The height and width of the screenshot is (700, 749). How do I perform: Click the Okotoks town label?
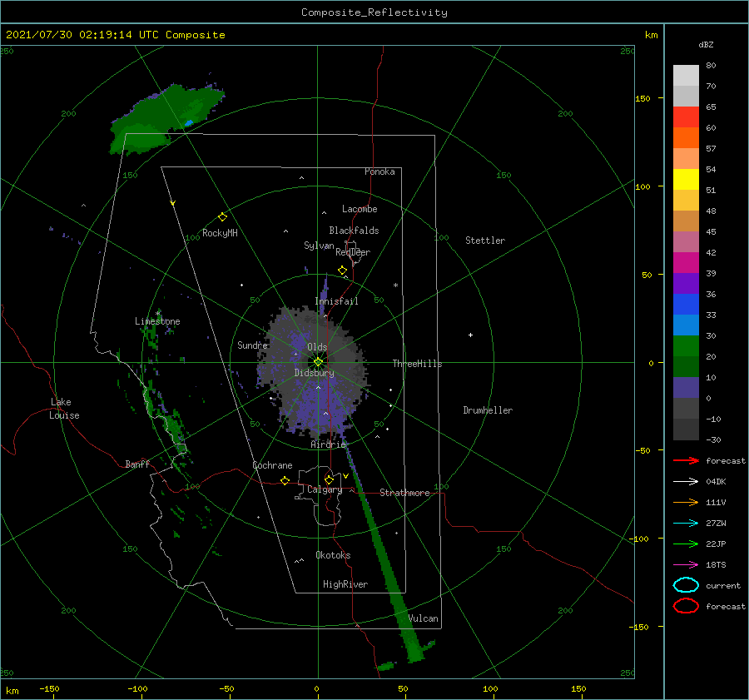tap(333, 555)
